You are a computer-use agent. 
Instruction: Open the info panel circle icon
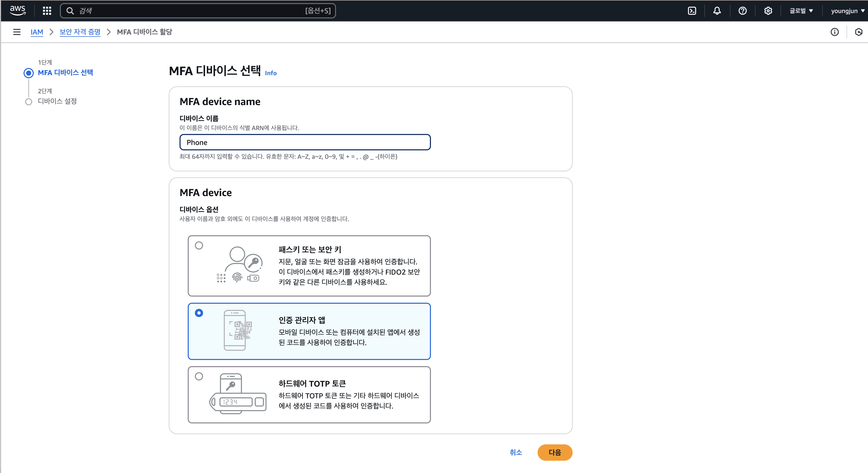click(x=834, y=32)
